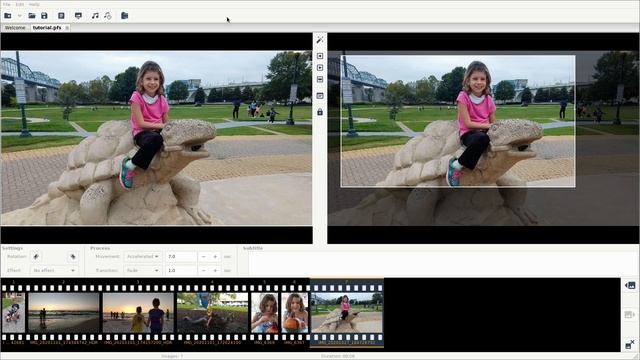Select filmstrip thumbnail 2 beach sunset
The image size is (640, 360).
point(64,312)
